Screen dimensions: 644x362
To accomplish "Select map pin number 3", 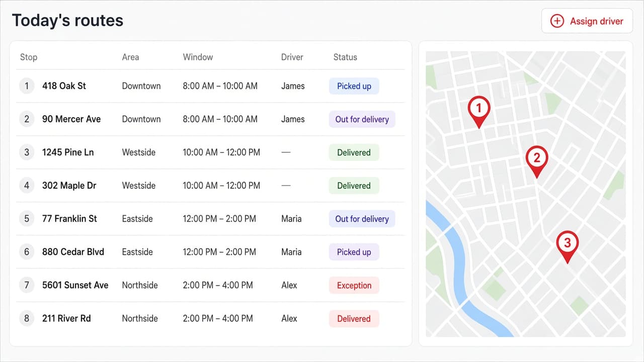I will (567, 246).
